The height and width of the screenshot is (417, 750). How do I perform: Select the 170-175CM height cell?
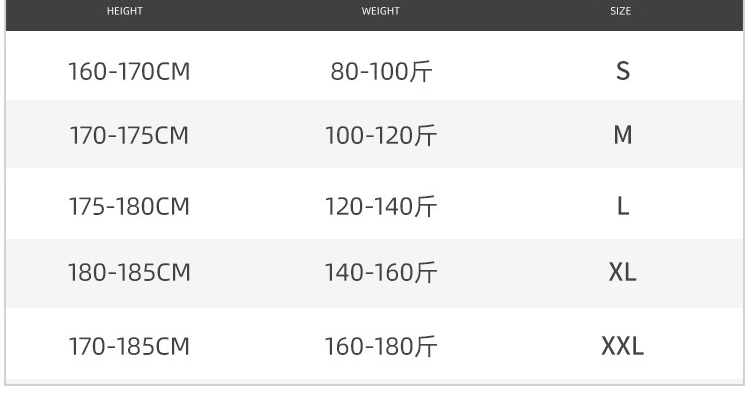(x=128, y=135)
